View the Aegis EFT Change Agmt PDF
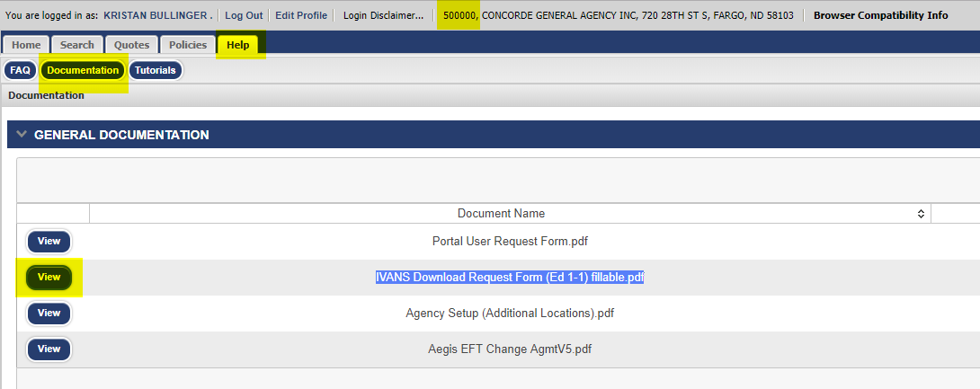Screen dimensions: 980x389 click(x=49, y=349)
